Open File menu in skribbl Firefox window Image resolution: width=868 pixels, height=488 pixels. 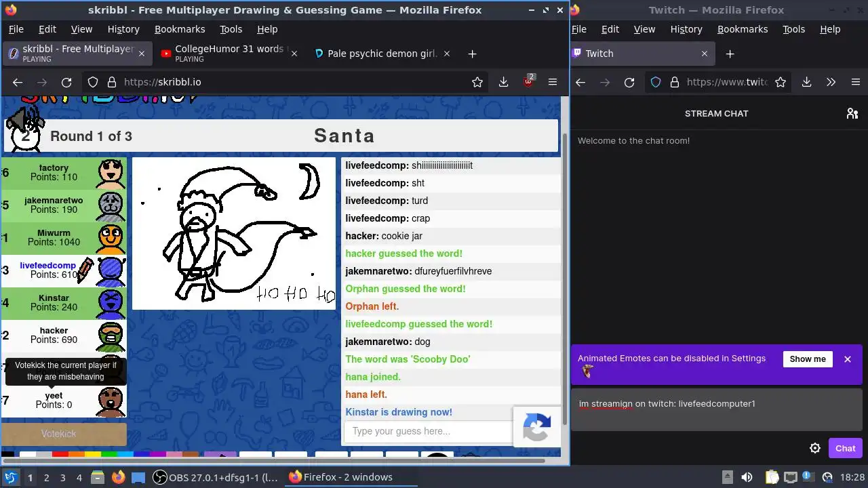coord(16,29)
